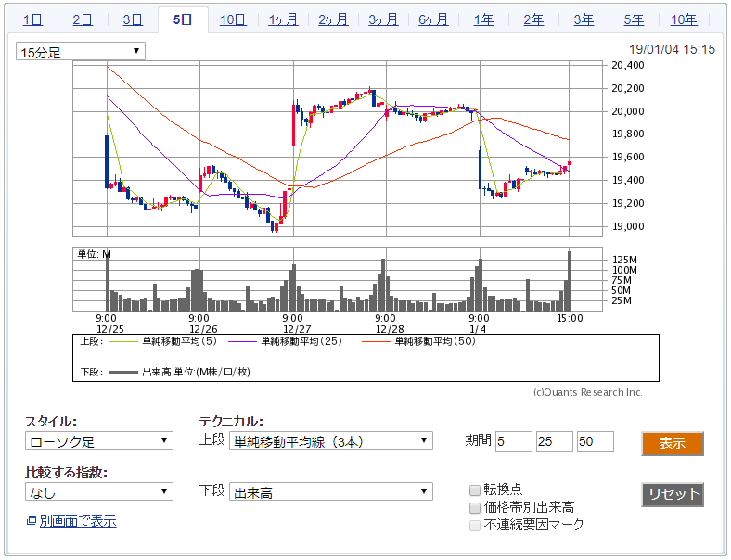
Task: Click the リセット button
Action: coord(672,494)
